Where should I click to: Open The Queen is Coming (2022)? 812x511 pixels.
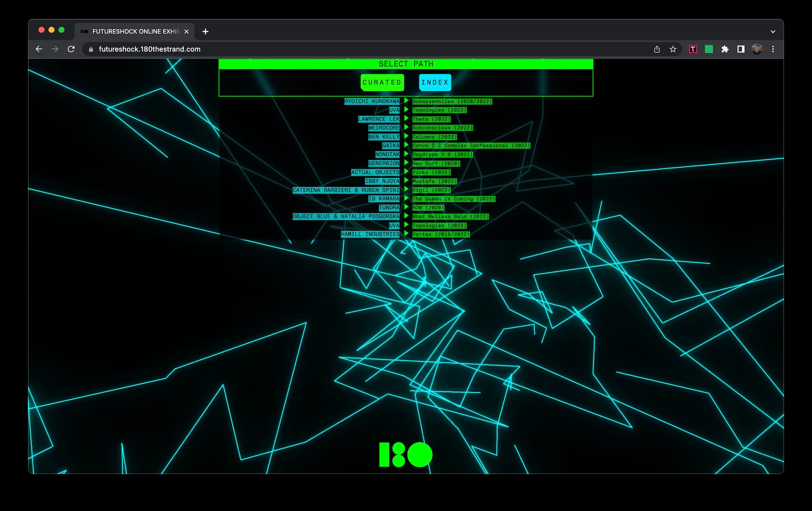point(454,199)
